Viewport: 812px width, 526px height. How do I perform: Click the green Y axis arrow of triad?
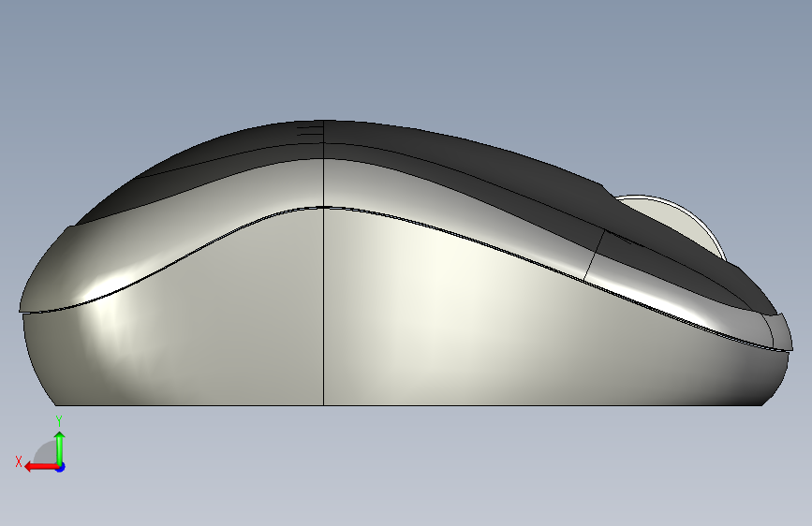[60, 448]
